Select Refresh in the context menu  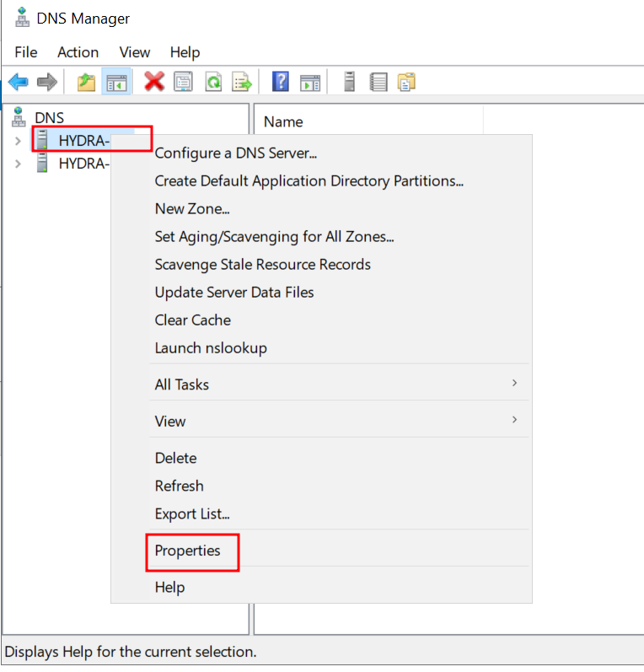pos(179,486)
